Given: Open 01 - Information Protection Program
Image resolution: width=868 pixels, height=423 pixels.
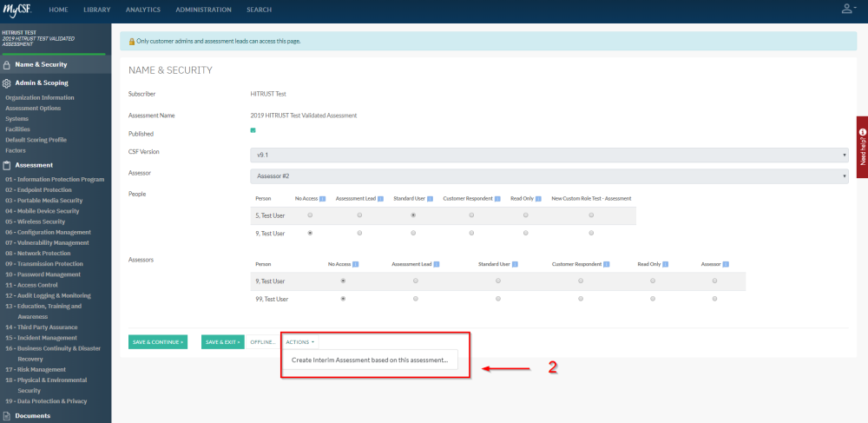Looking at the screenshot, I should (x=55, y=180).
